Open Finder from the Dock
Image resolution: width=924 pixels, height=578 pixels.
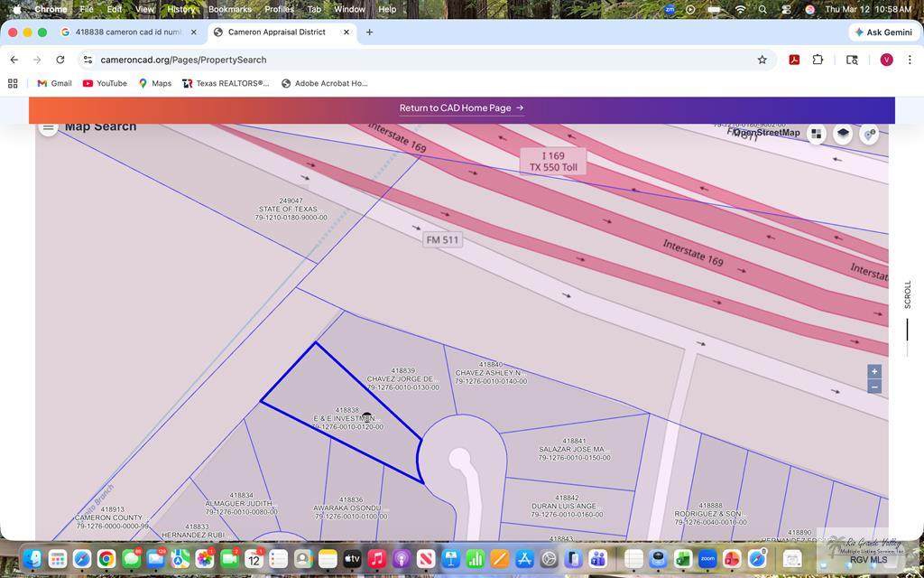33,558
